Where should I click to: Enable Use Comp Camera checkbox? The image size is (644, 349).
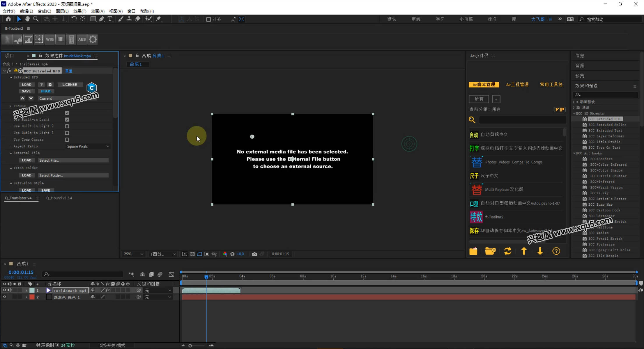67,140
